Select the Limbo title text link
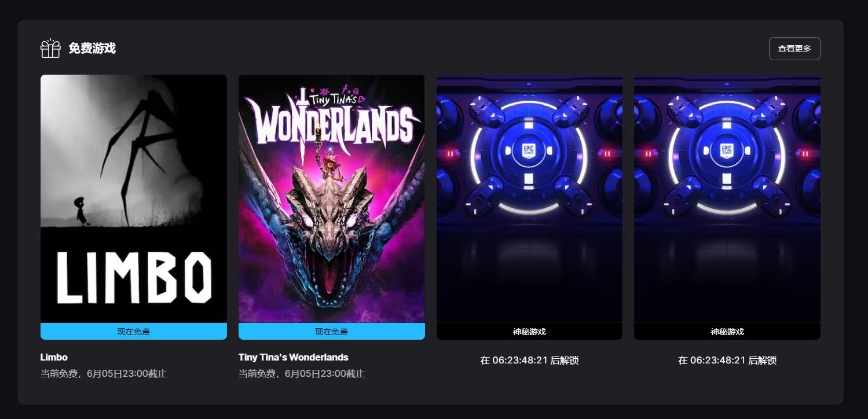Viewport: 868px width, 419px height. point(54,357)
